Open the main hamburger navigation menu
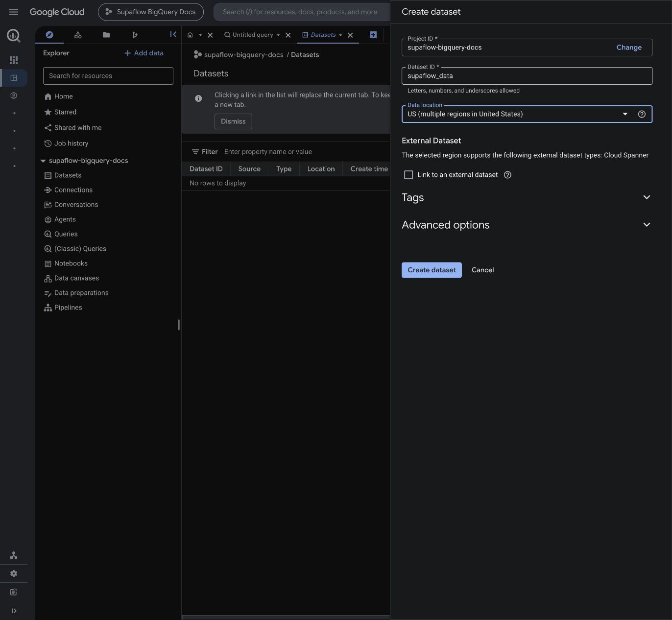Screen dimensions: 672x620 [14, 12]
